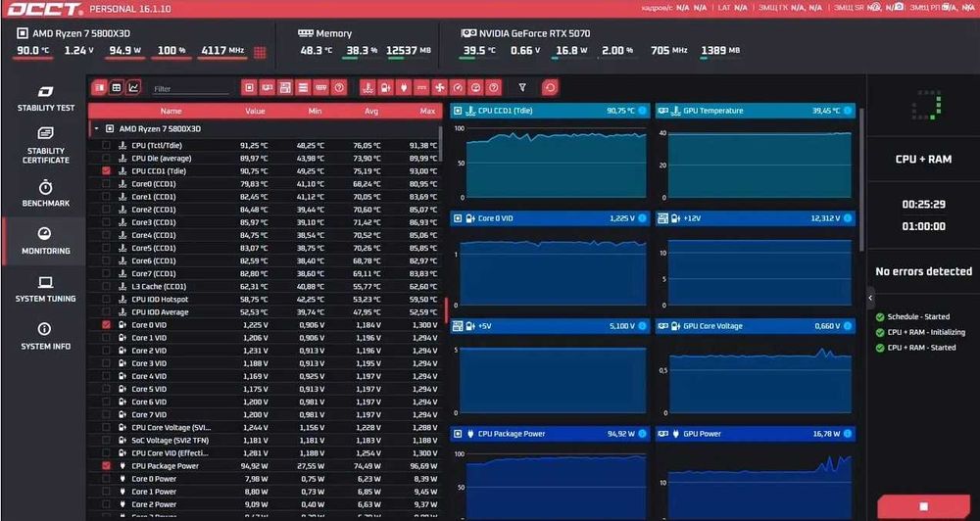Viewport: 980px width, 521px height.
Task: Uncheck the CPU CCD1 (Tdie) checkbox
Action: click(x=106, y=170)
